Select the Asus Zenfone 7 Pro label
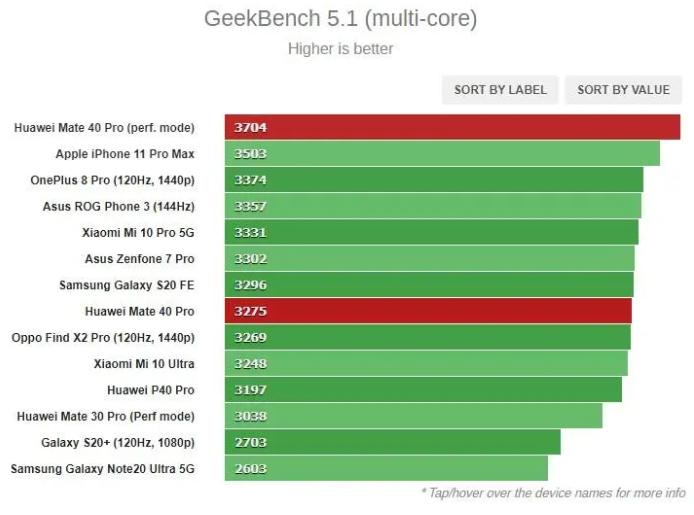 pos(139,259)
